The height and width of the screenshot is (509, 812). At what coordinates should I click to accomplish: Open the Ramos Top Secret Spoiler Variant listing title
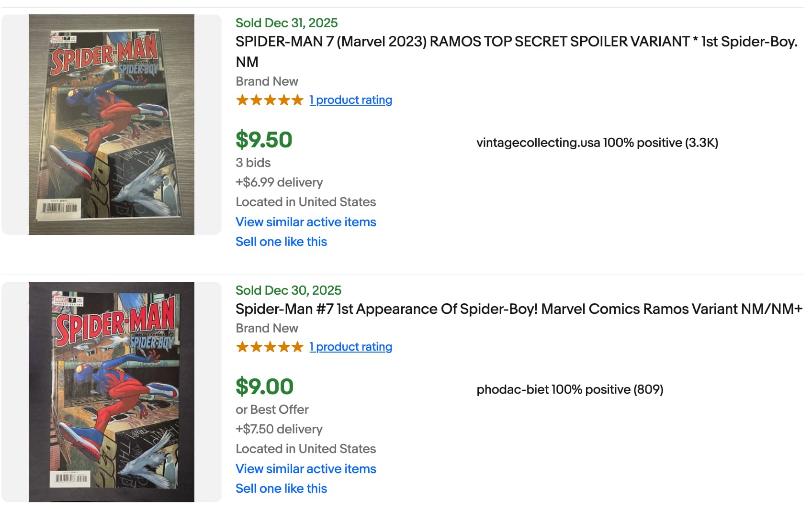[x=516, y=42]
